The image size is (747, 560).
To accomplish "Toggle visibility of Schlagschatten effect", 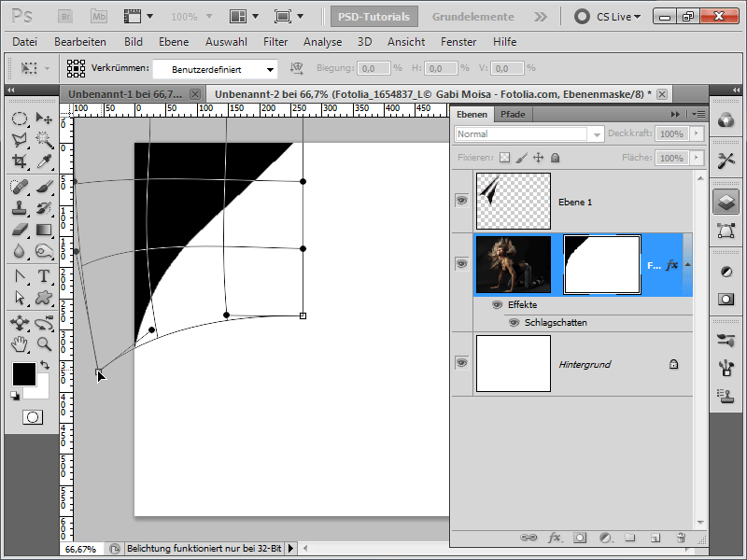I will point(514,322).
